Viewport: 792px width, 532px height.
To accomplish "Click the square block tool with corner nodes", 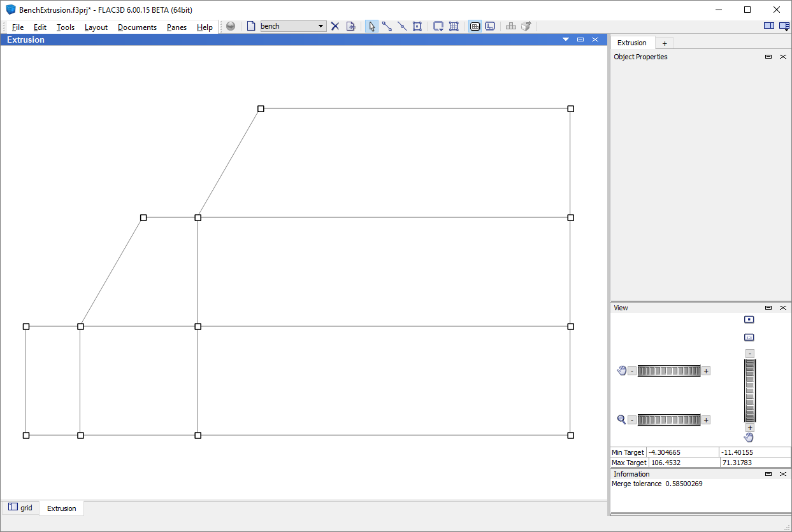I will [x=417, y=26].
